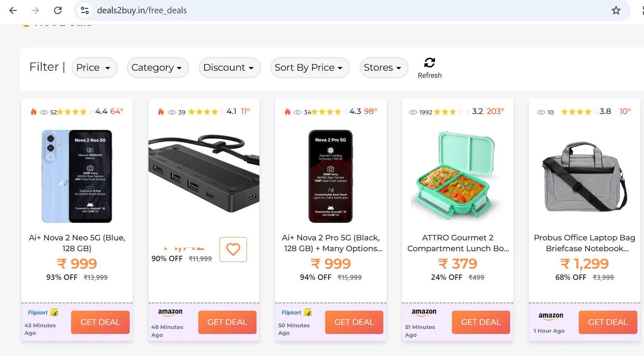This screenshot has height=356, width=644.
Task: Open the Discount filter dropdown
Action: (x=229, y=67)
